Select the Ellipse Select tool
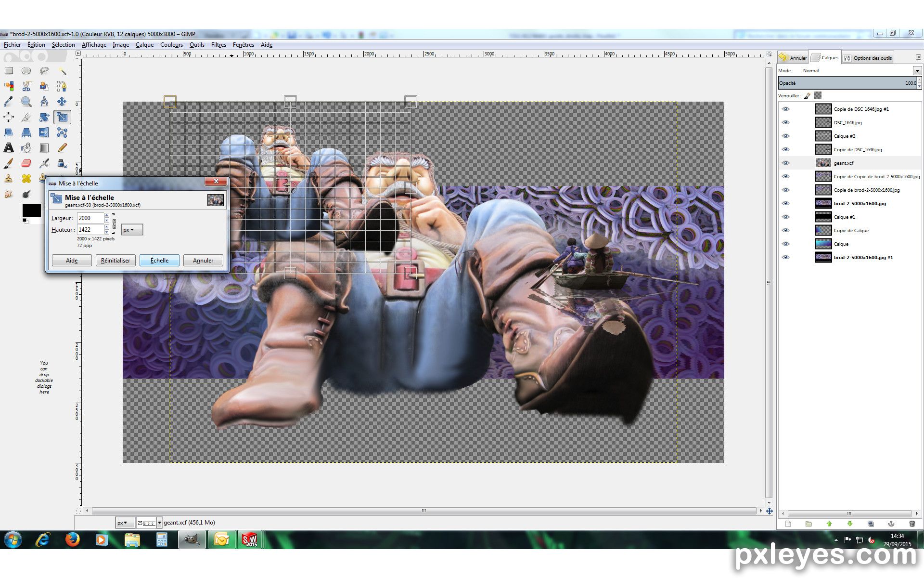Screen dimensions: 924x578 (26, 71)
